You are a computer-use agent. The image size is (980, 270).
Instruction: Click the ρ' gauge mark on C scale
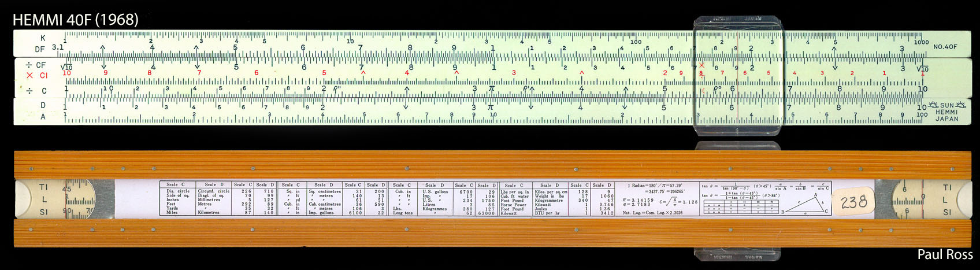click(526, 89)
